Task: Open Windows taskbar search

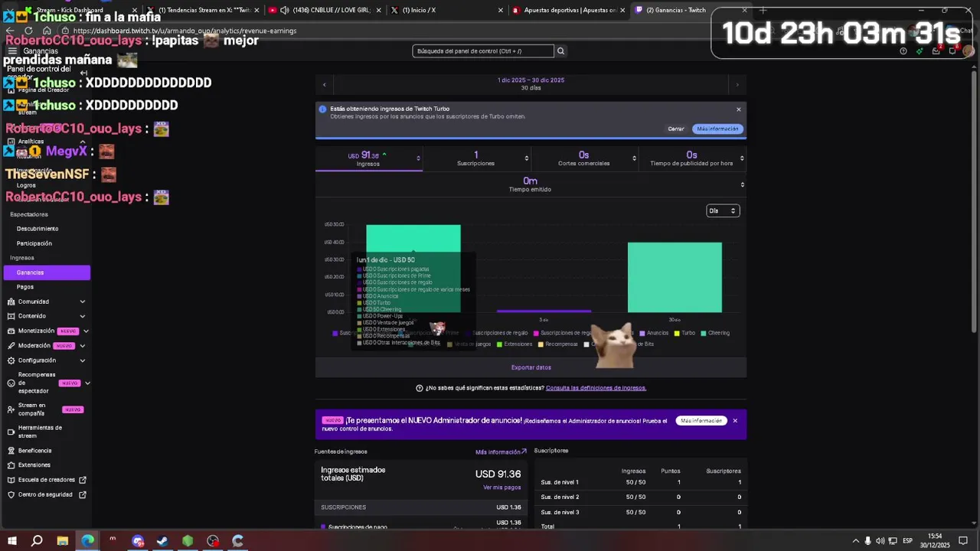Action: click(37, 541)
